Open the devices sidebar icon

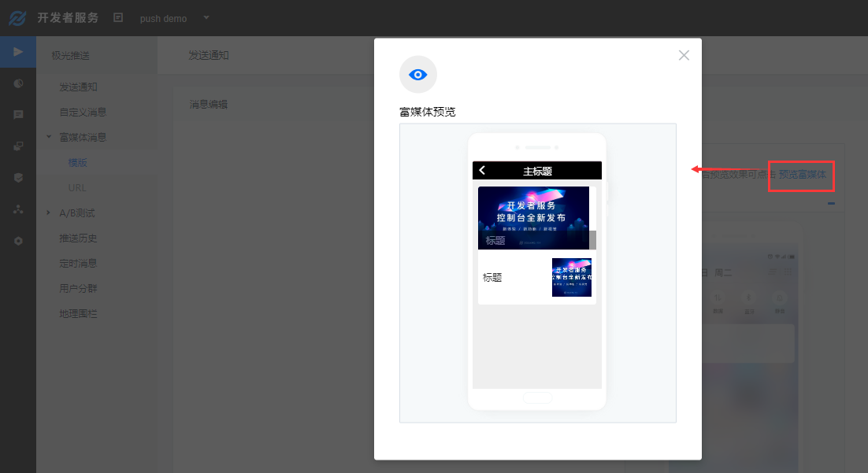point(18,146)
